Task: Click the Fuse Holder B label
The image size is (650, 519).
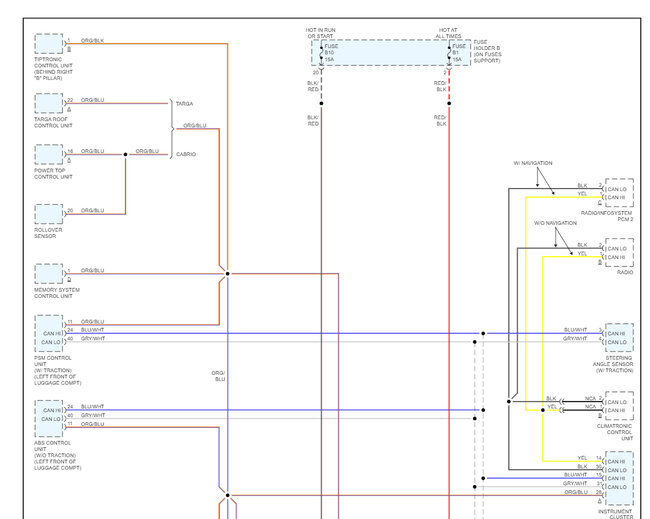Action: 488,51
